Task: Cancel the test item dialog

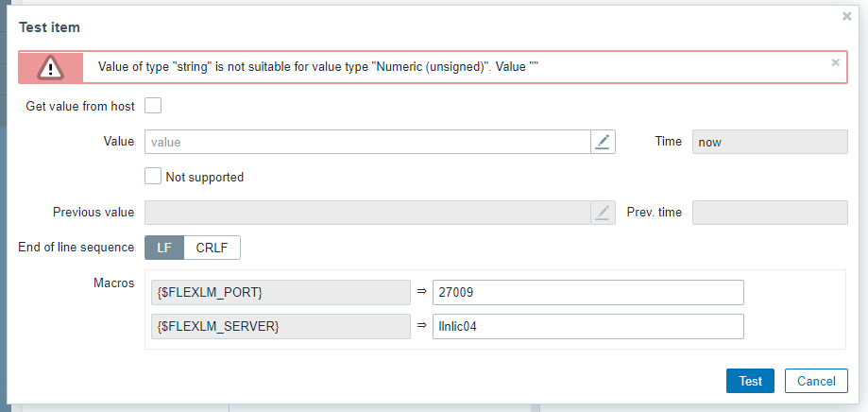Action: point(816,381)
